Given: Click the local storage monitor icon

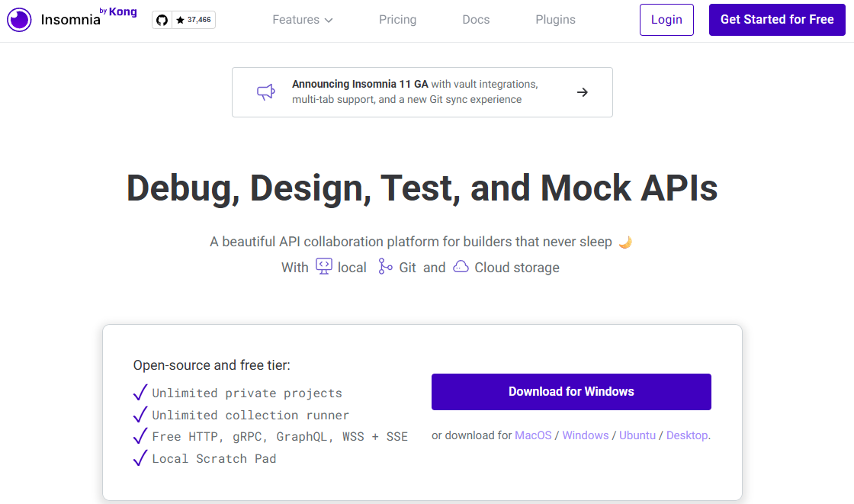Looking at the screenshot, I should [x=324, y=267].
